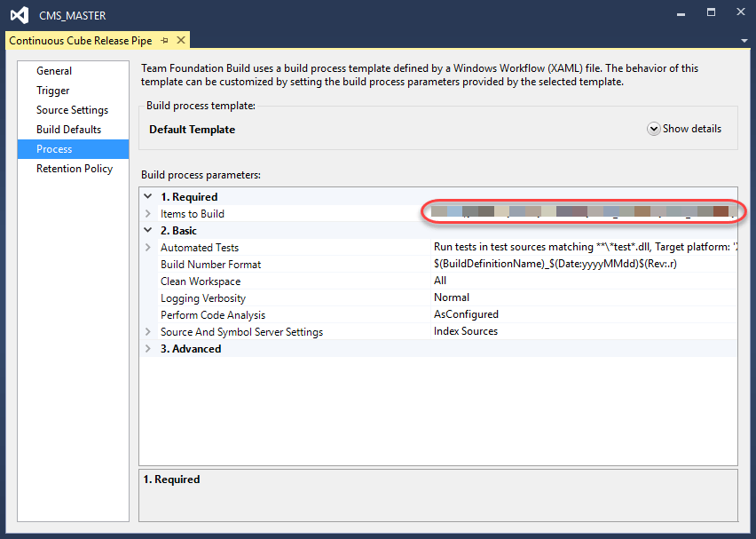The image size is (756, 539).
Task: Click the Build Number Format value
Action: tap(555, 264)
